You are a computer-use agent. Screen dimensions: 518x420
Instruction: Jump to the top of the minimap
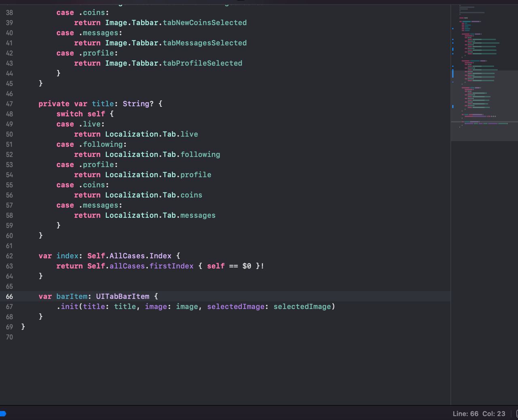coord(484,6)
